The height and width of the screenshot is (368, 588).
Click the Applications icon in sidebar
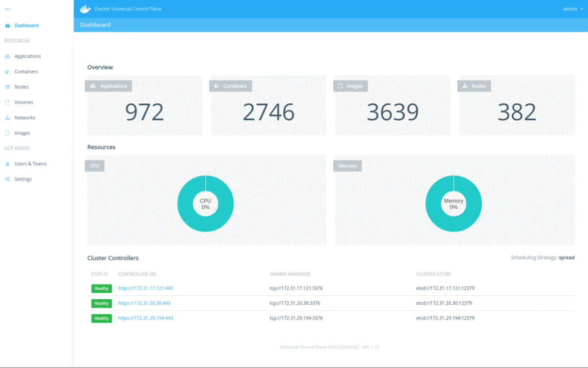point(7,56)
